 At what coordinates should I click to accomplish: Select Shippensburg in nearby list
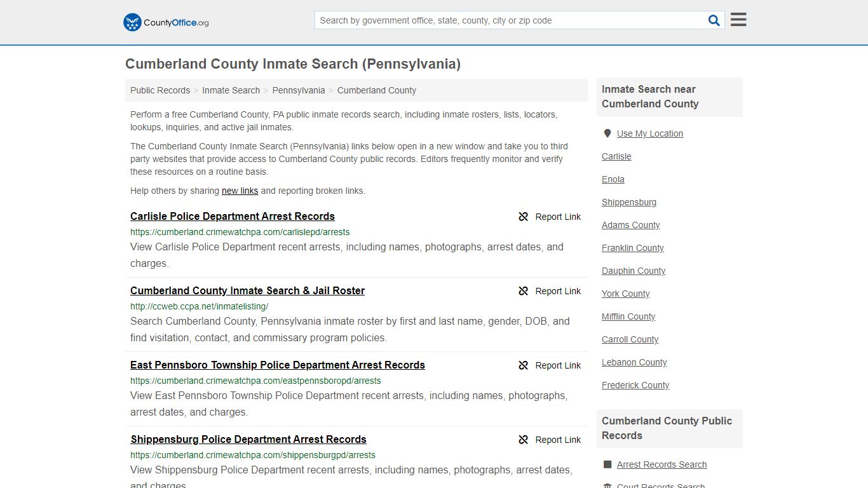pyautogui.click(x=629, y=202)
